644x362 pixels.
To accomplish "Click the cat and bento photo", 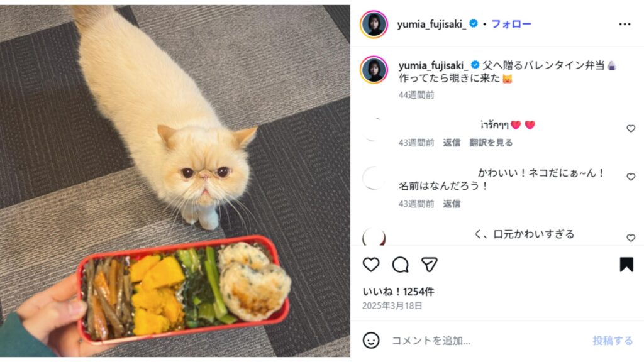I will tap(175, 181).
